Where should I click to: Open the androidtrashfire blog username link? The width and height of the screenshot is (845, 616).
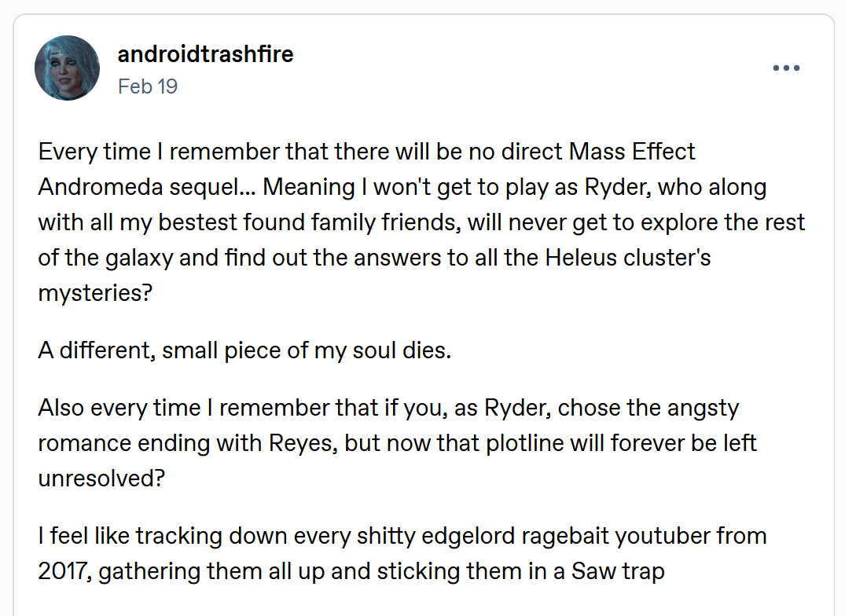click(x=205, y=54)
